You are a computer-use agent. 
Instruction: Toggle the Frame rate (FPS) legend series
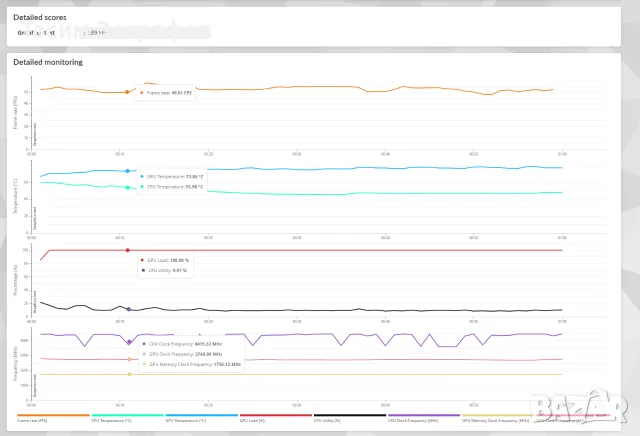click(53, 418)
